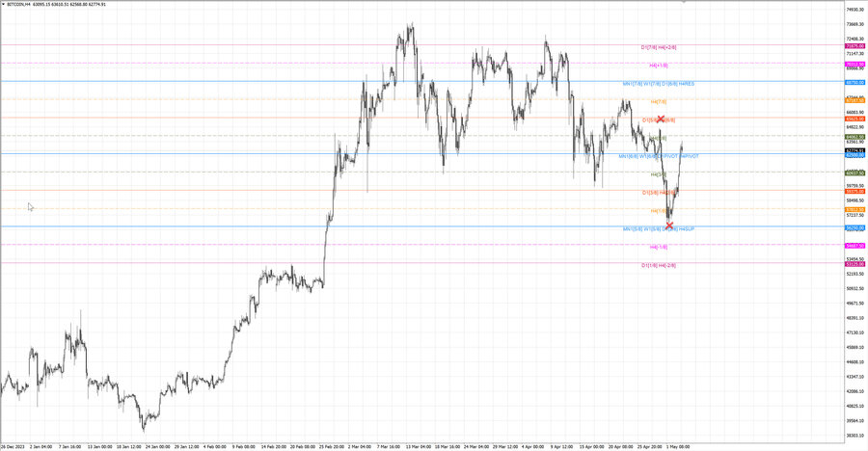Click the H4[-1/8] magenta level label
Viewport: 868px width, 451px height.
659,247
